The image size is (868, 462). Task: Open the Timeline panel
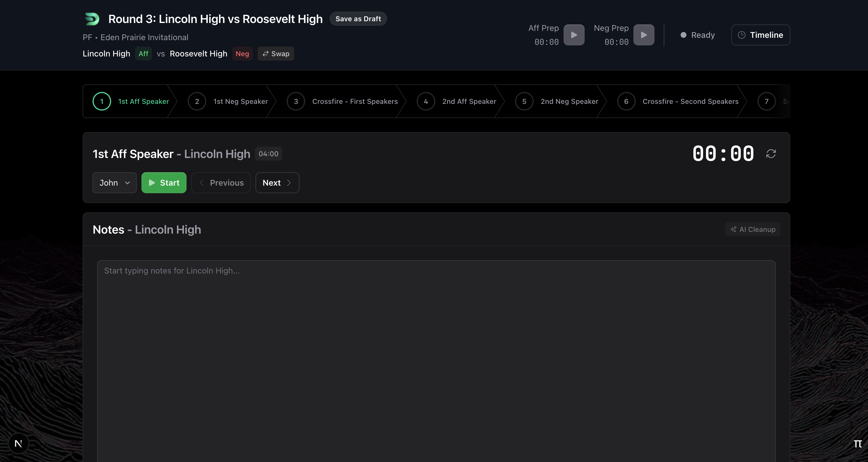(761, 35)
